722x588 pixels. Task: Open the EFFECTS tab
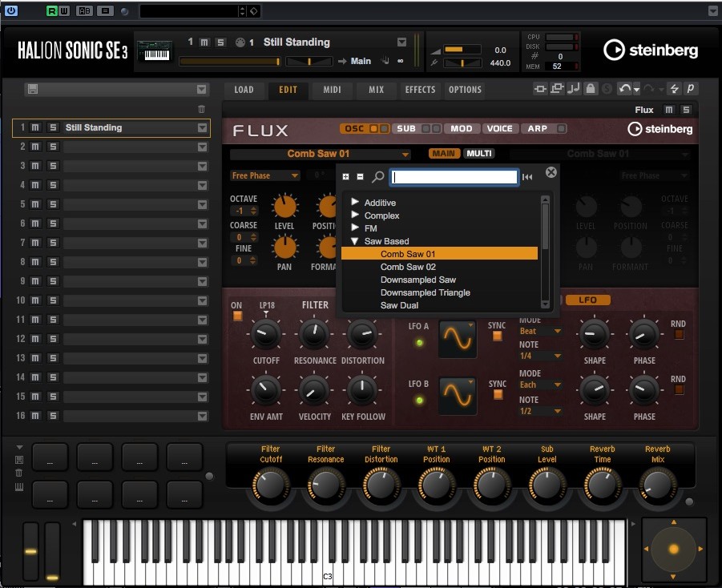point(420,90)
